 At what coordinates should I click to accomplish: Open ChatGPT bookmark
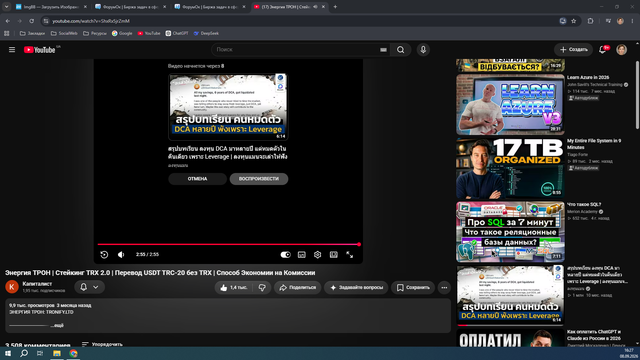tap(177, 33)
